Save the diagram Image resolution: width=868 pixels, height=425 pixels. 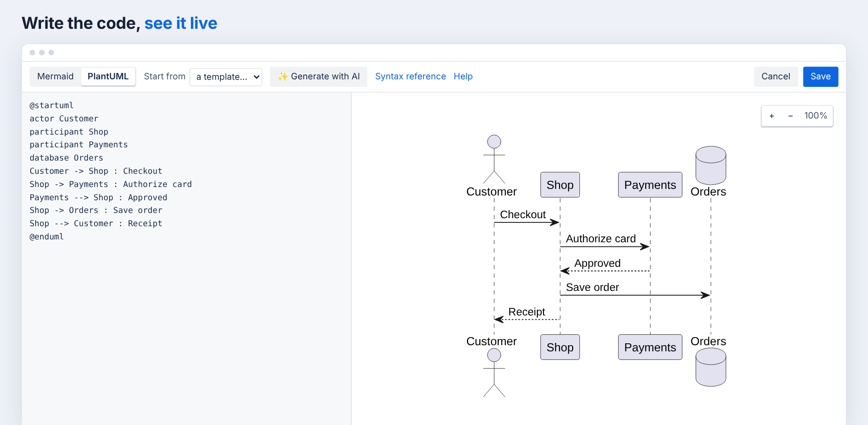(x=820, y=76)
